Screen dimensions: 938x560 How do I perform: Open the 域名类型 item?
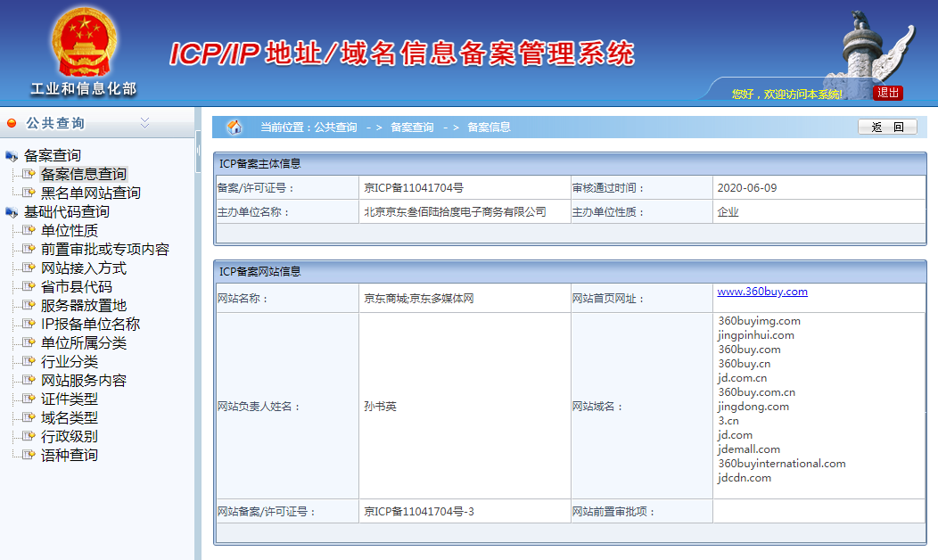click(x=69, y=417)
